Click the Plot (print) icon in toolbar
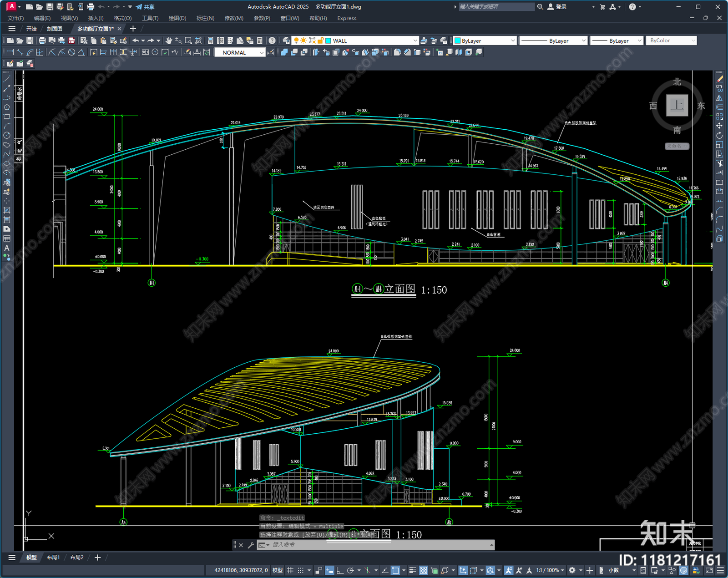The width and height of the screenshot is (728, 578). [x=42, y=41]
